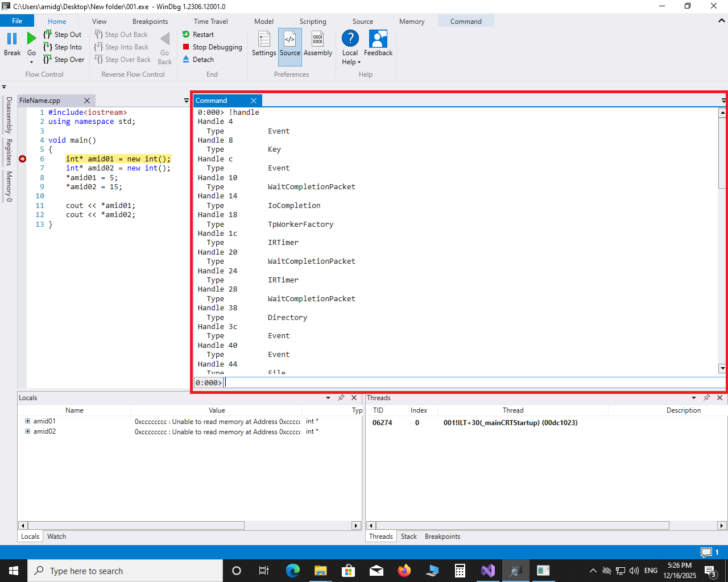Switch to Assembly mode
This screenshot has height=582, width=728.
click(318, 39)
